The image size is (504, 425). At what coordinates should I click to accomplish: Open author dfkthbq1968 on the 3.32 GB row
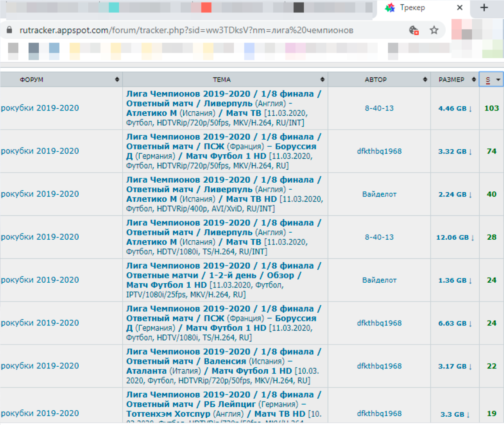pyautogui.click(x=379, y=151)
